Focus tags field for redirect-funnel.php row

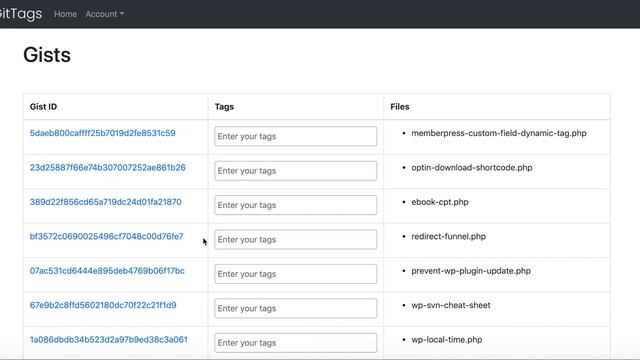296,240
